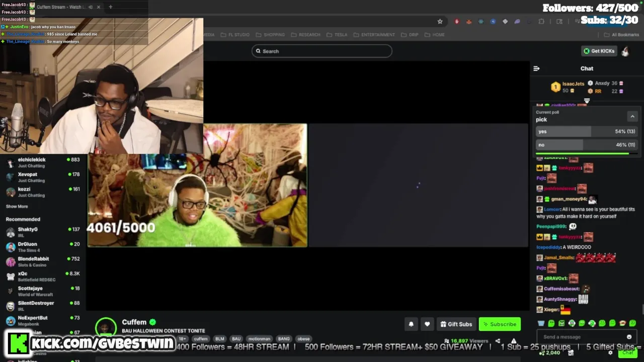This screenshot has height=362, width=644.
Task: Open chat settings gear icon
Action: [610, 353]
